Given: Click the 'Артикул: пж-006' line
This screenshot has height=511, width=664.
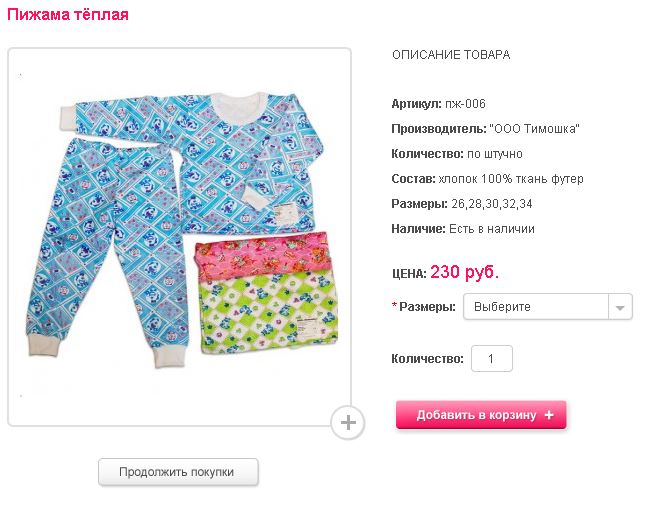Looking at the screenshot, I should coord(439,104).
